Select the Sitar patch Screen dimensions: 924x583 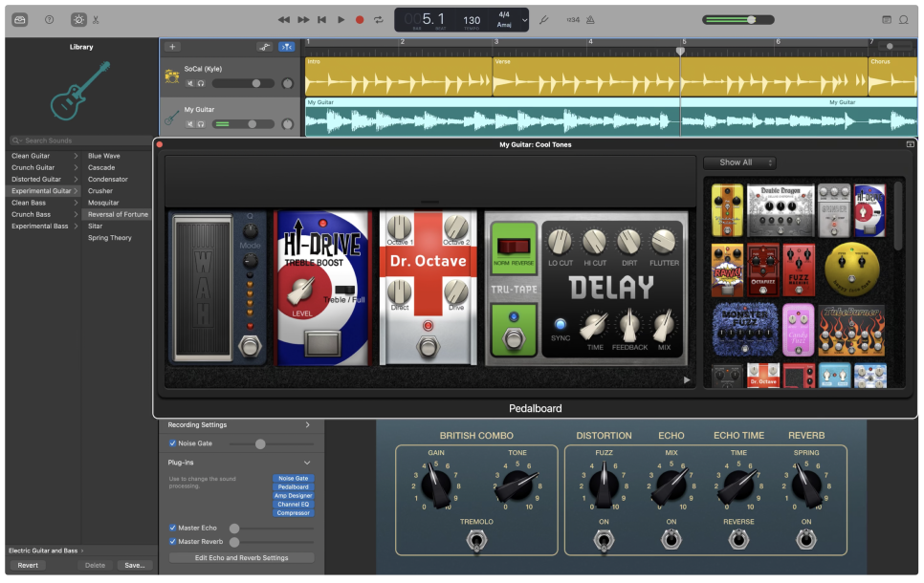95,227
